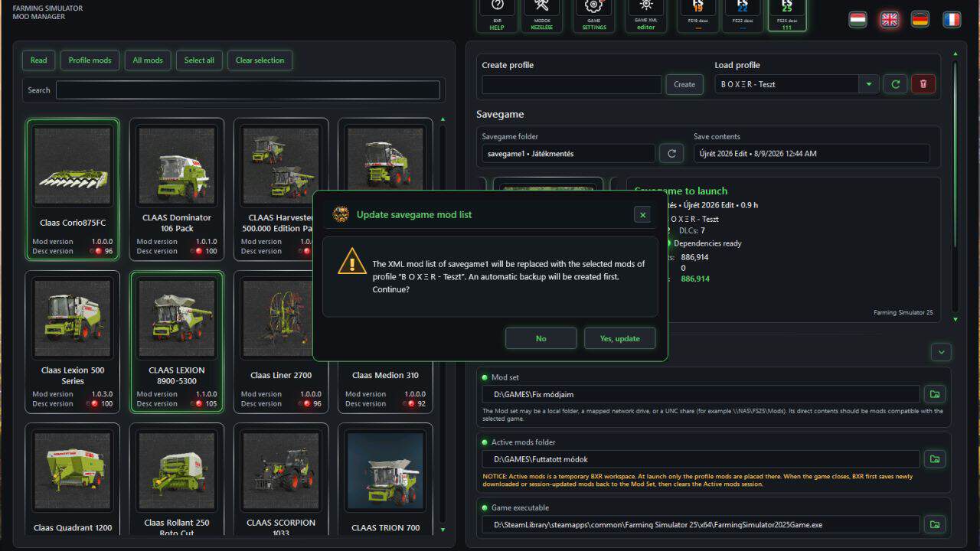Select the Claas Rollant 250 Roto Cut card

click(177, 479)
